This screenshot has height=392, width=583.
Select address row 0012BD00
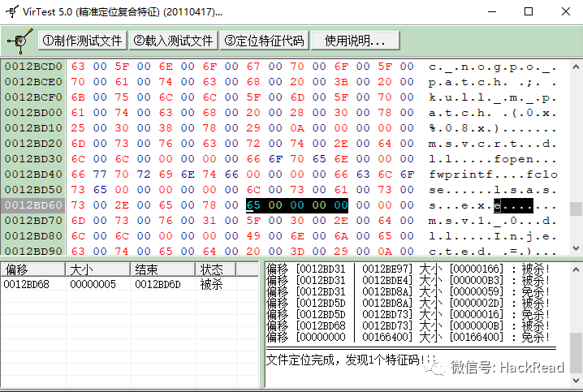coord(33,113)
